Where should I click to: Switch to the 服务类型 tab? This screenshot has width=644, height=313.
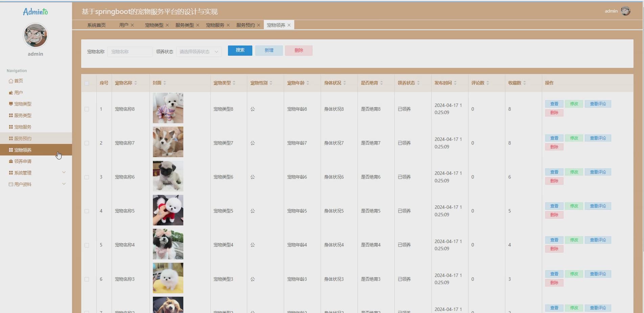(x=185, y=25)
